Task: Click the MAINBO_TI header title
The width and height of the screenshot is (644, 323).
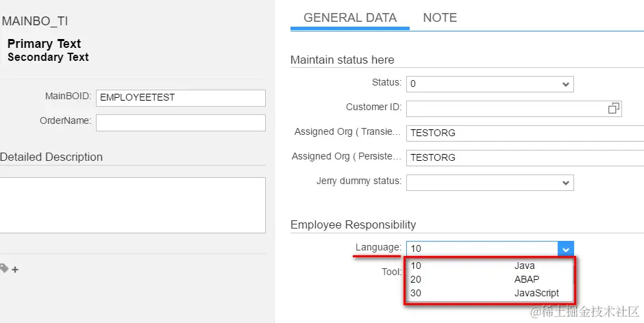Action: pos(35,21)
